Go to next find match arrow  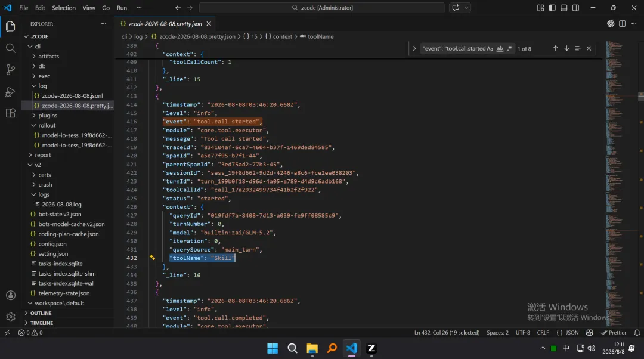point(566,48)
